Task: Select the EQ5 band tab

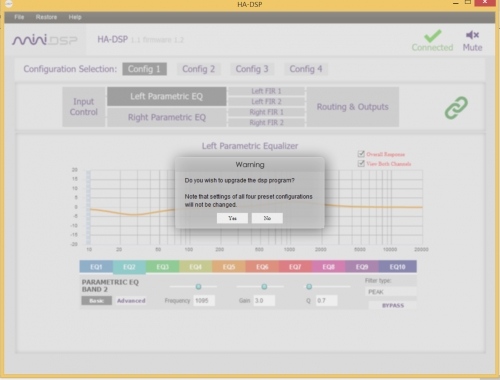Action: click(229, 267)
